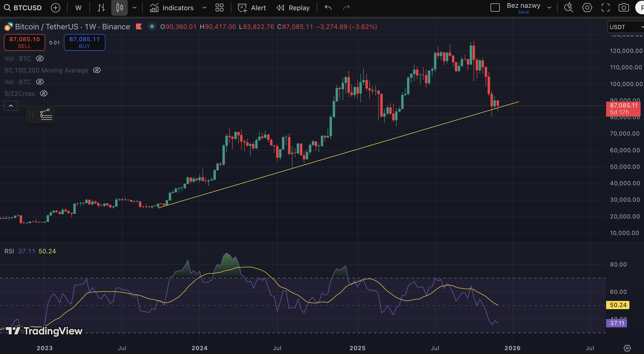Select the bar chart style icon
This screenshot has width=644, height=354.
[x=101, y=8]
